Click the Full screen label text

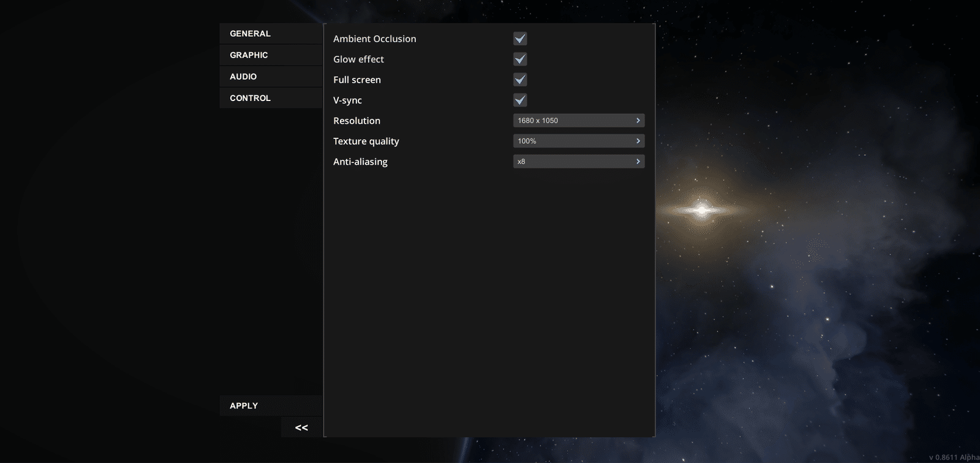point(357,80)
